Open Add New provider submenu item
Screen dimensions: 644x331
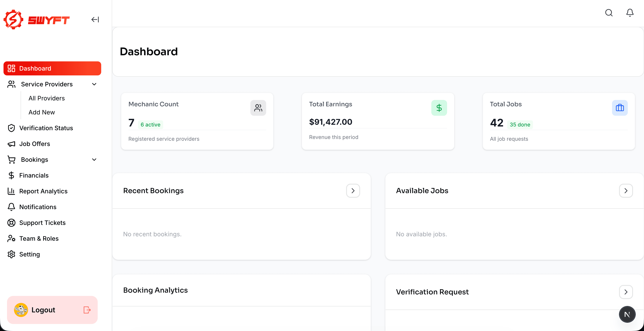pos(41,112)
